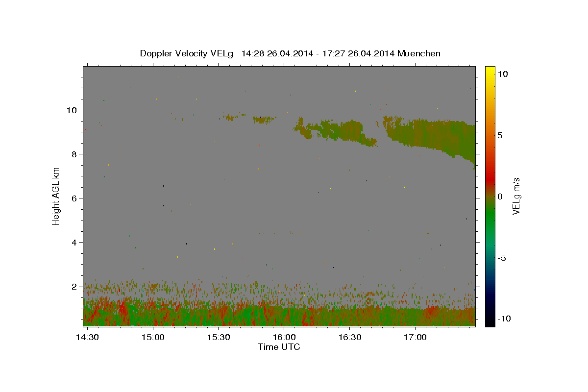The image size is (588, 392).
Task: Click the colorbar value 0 label
Action: 500,196
